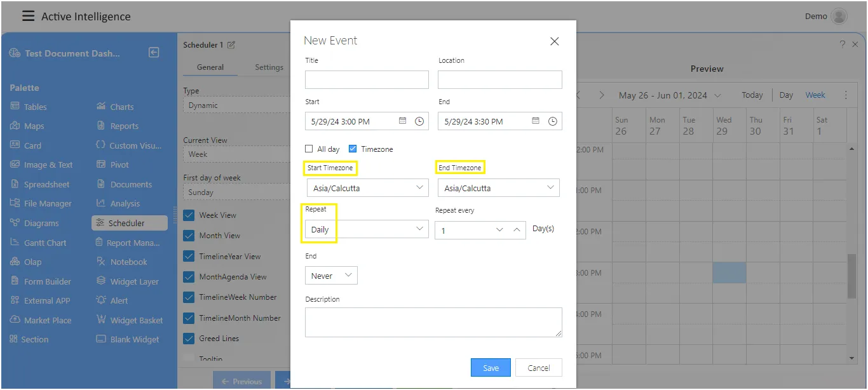The height and width of the screenshot is (390, 868).
Task: Select the Pivot palette item
Action: (112, 165)
